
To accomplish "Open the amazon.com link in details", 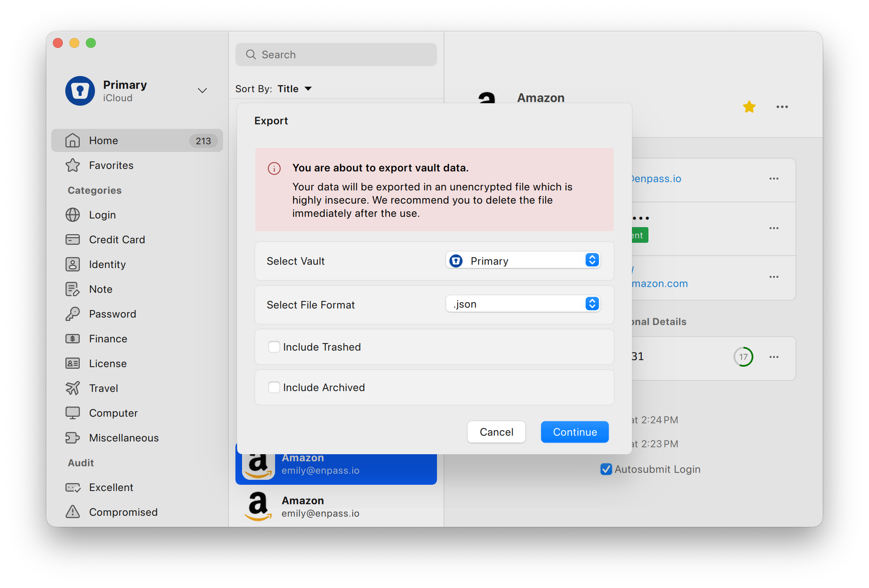I will pos(660,283).
